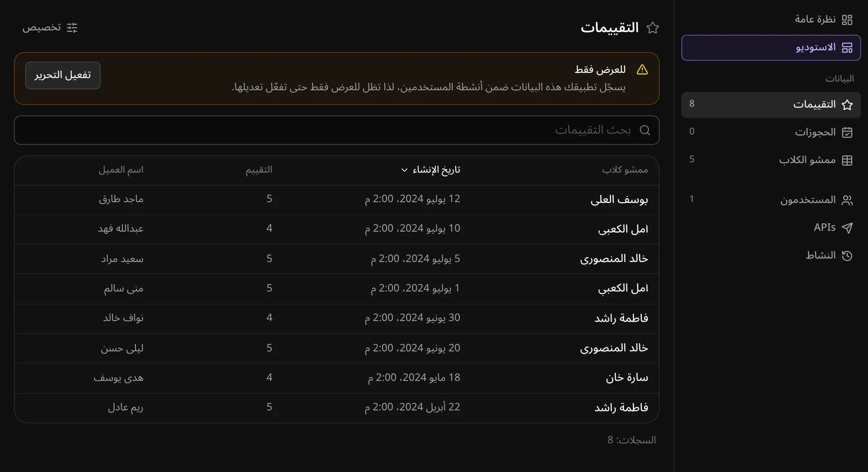Click customer name نواف خالد
Viewport: 868px width, 472px height.
(123, 318)
